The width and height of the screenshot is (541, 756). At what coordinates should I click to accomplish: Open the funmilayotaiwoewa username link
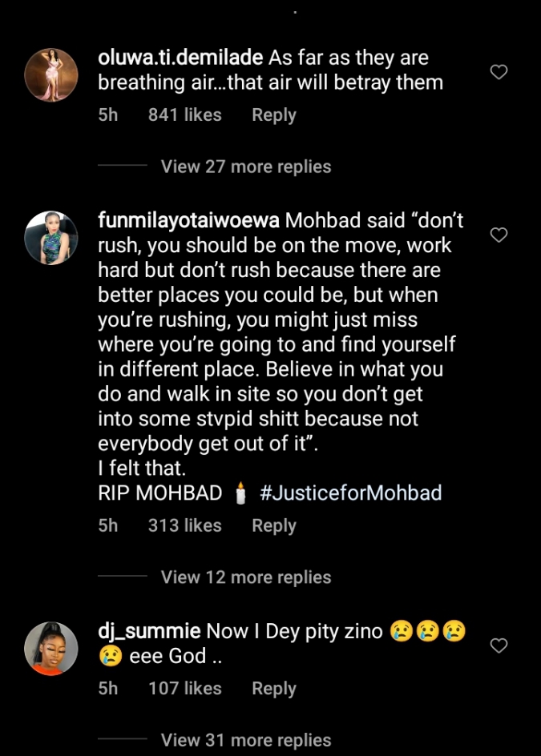[188, 220]
